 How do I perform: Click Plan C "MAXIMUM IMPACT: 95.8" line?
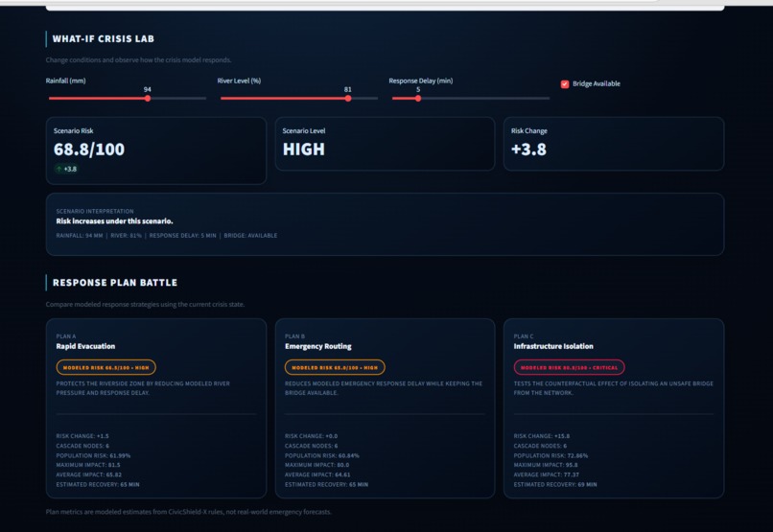click(x=546, y=465)
